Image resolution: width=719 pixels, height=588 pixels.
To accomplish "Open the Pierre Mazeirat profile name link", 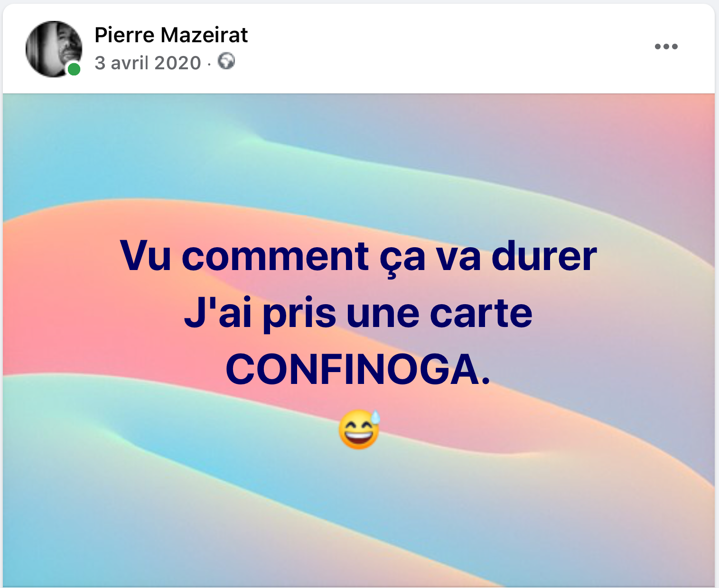I will click(x=171, y=35).
